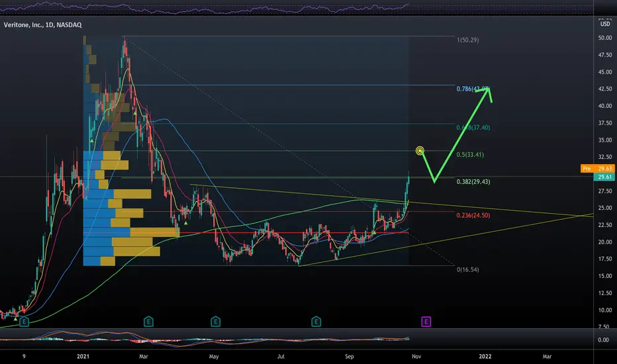Click the 2022 label on time axis

[485, 357]
